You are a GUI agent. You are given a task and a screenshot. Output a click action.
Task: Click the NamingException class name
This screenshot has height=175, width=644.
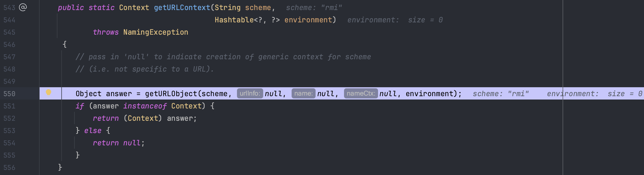point(156,32)
